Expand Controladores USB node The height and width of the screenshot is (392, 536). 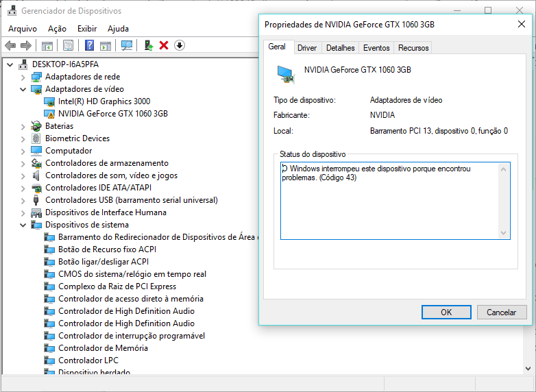point(23,200)
